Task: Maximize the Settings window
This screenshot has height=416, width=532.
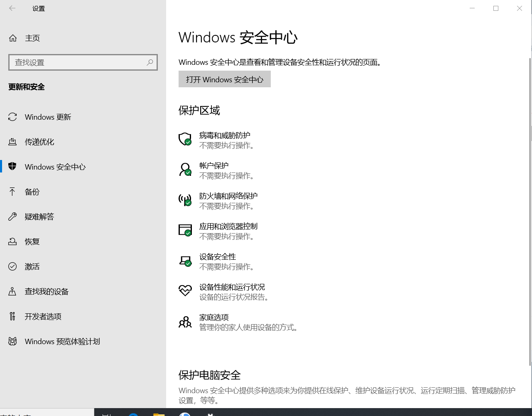Action: (x=496, y=8)
